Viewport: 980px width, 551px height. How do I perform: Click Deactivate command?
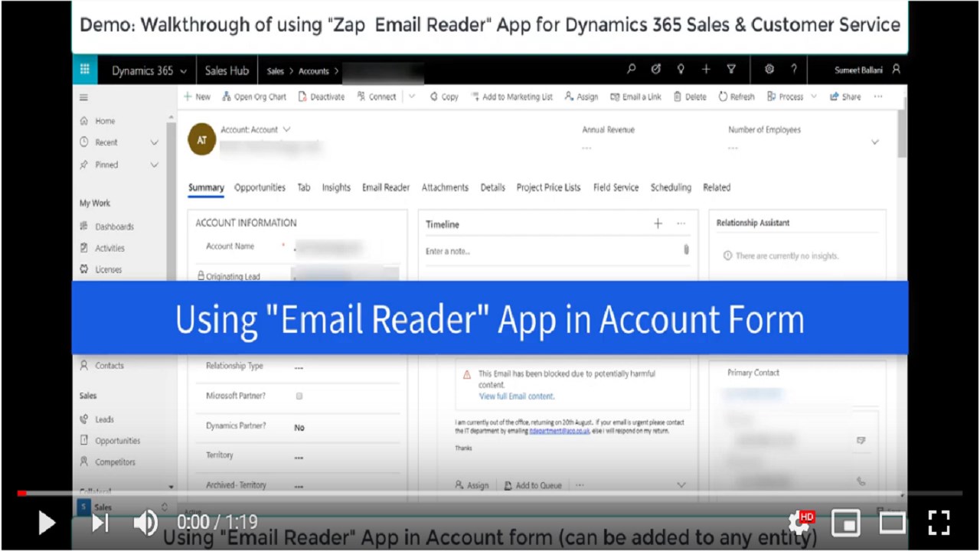click(322, 97)
